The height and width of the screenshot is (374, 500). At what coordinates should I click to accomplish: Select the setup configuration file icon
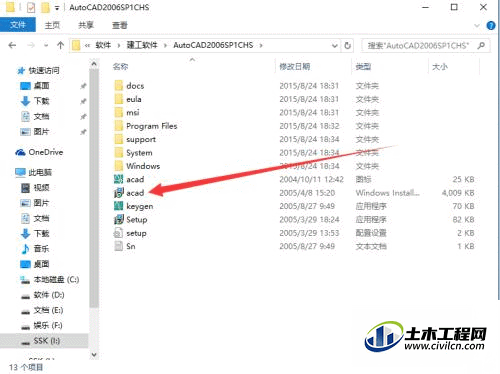(119, 233)
